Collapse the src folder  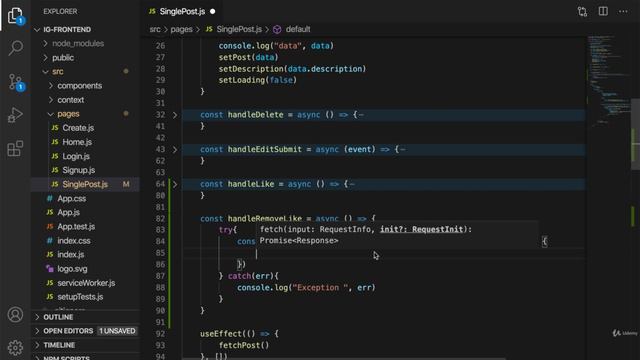[58, 71]
